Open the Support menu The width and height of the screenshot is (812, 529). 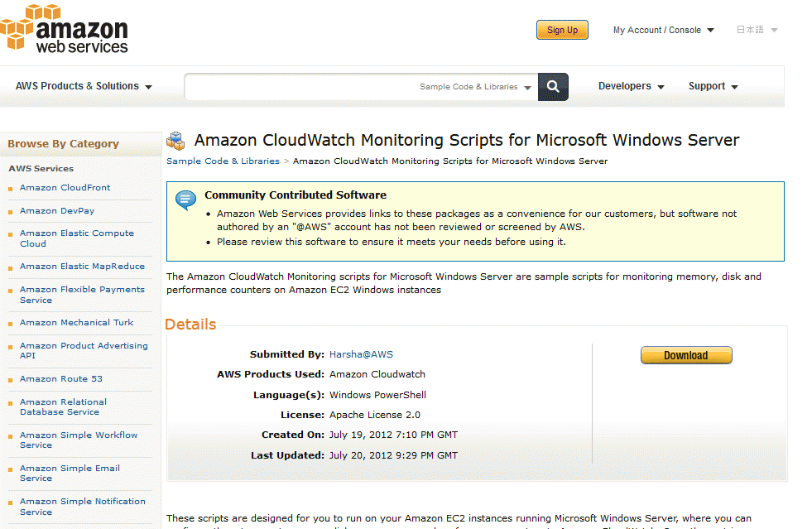point(713,86)
